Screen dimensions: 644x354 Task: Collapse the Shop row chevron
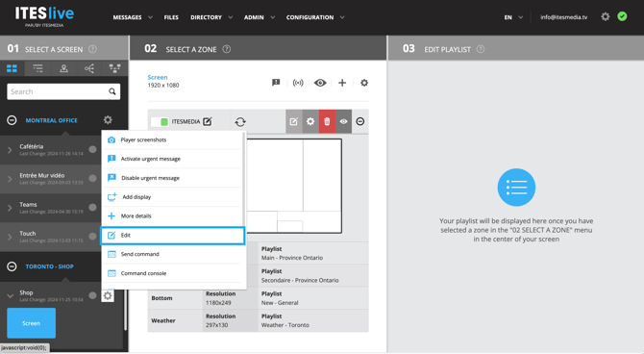(x=10, y=295)
